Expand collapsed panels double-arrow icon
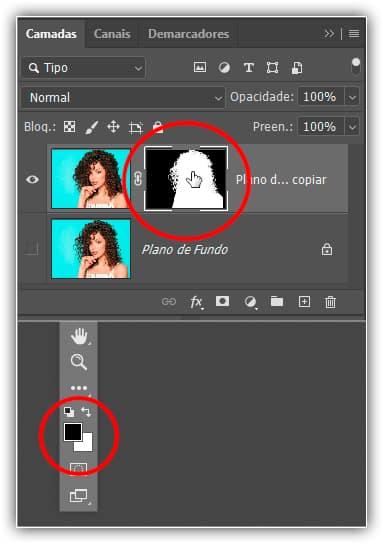The width and height of the screenshot is (383, 544). [x=329, y=34]
